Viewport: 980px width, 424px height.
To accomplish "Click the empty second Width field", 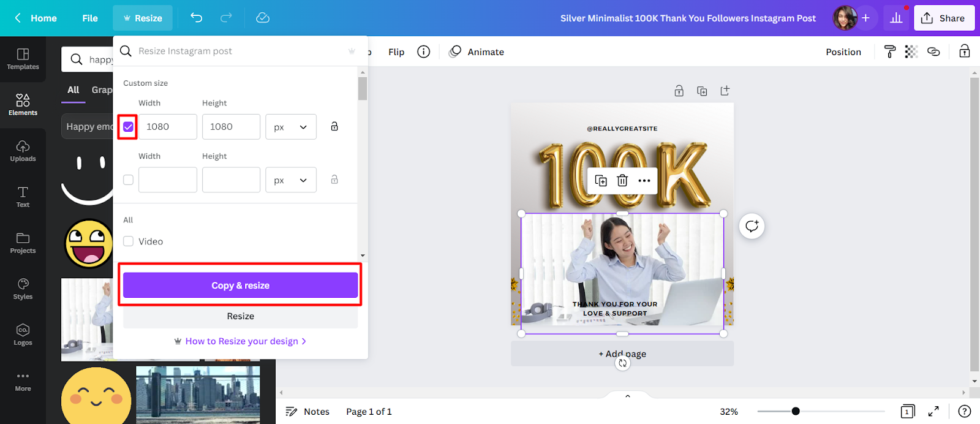I will pyautogui.click(x=168, y=180).
